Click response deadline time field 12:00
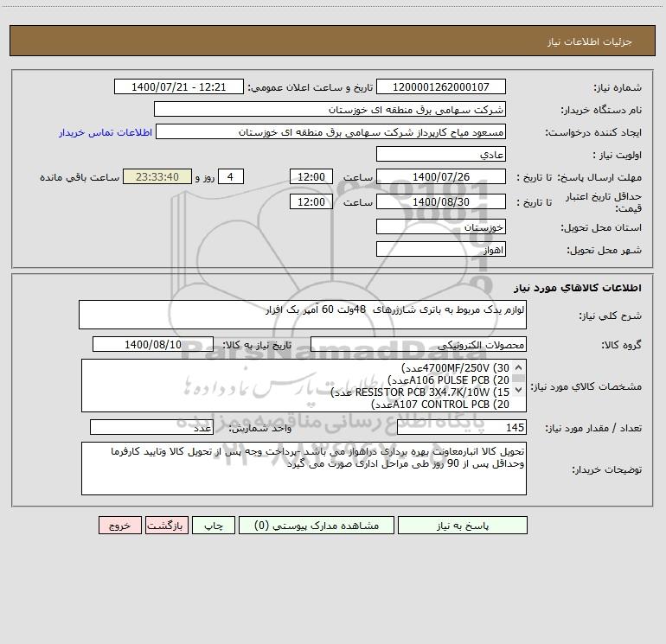Screen dimensions: 666x644 [x=311, y=176]
